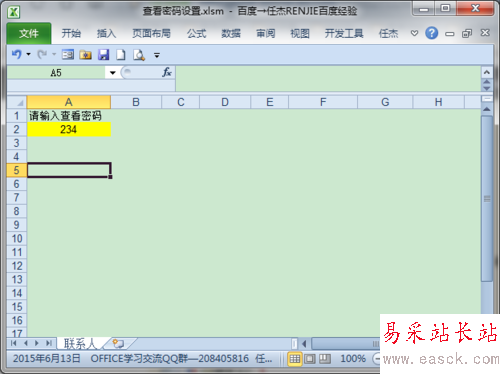Click yellow cell containing 234
The image size is (500, 374).
pyautogui.click(x=69, y=129)
